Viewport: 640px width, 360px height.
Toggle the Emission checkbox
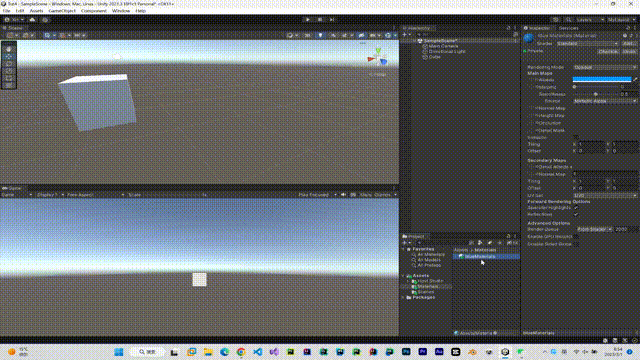(576, 138)
